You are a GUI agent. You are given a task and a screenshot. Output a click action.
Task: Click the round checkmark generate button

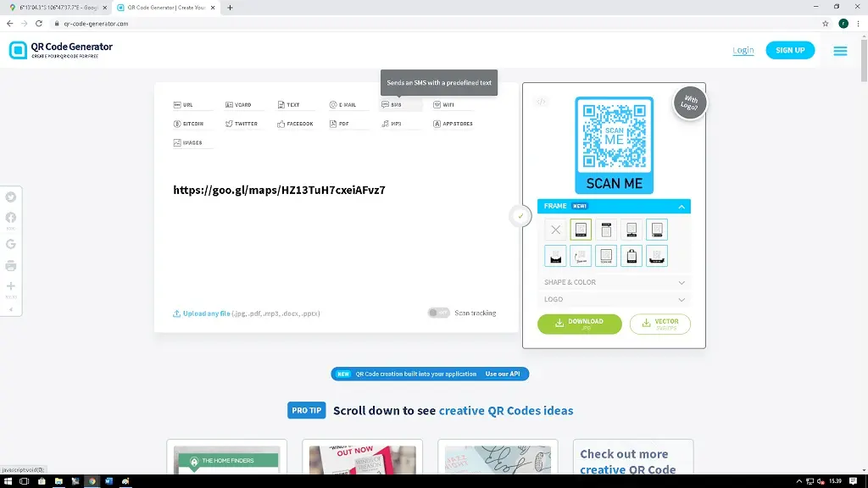pyautogui.click(x=520, y=216)
